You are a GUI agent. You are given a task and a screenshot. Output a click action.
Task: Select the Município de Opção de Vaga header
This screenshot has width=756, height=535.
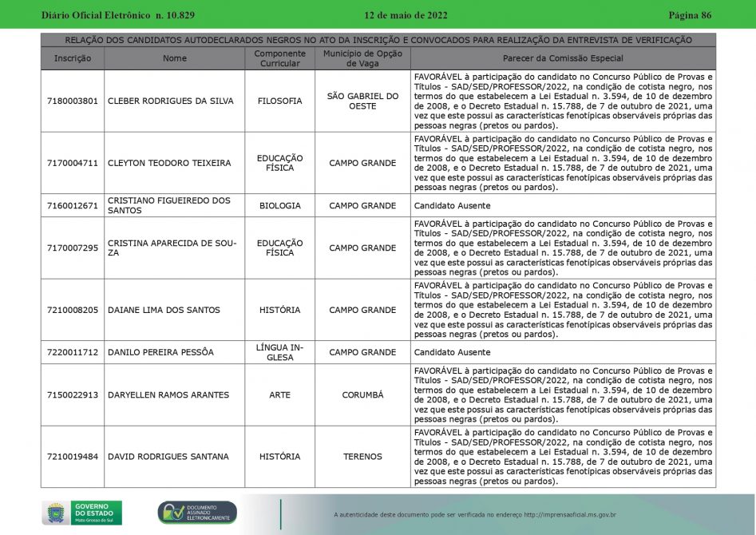362,58
